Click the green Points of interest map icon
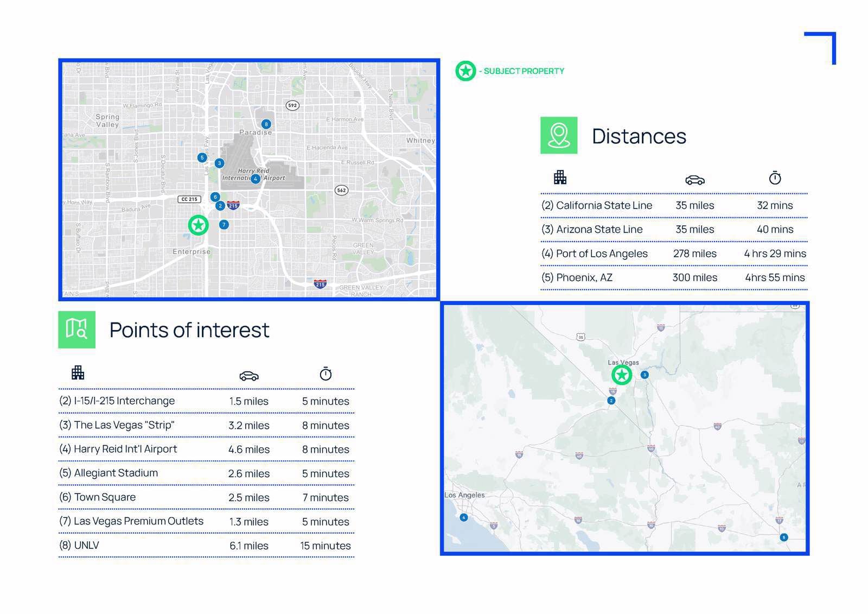 (76, 330)
